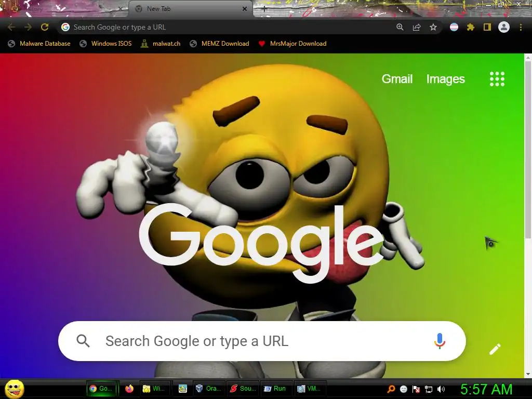Open the malwat.ch bookmark

[161, 44]
